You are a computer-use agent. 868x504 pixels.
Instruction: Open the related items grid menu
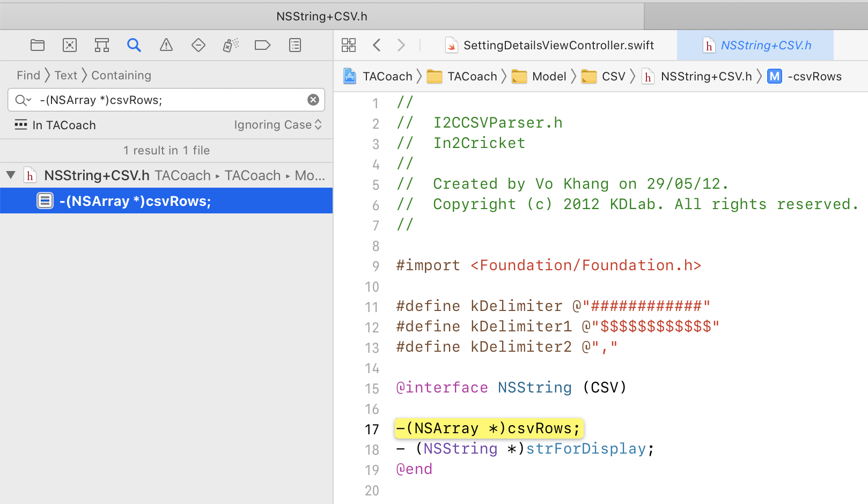pyautogui.click(x=349, y=45)
